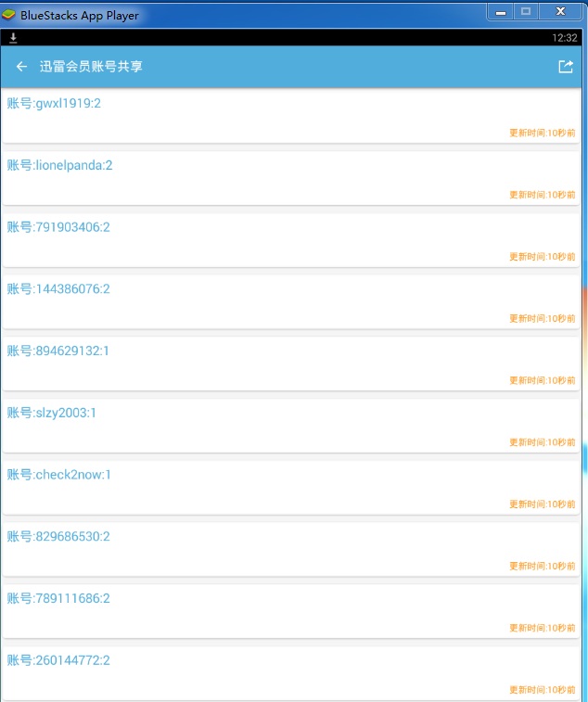Click the BlueStacks App Player title text
This screenshot has height=702, width=588.
[79, 16]
